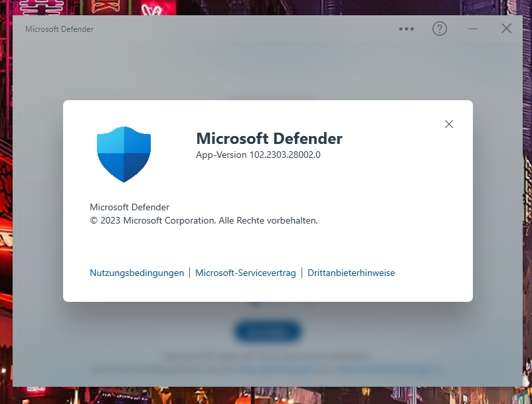Click the bold Microsoft Defender heading
Viewport: 532px width, 404px height.
(270, 138)
